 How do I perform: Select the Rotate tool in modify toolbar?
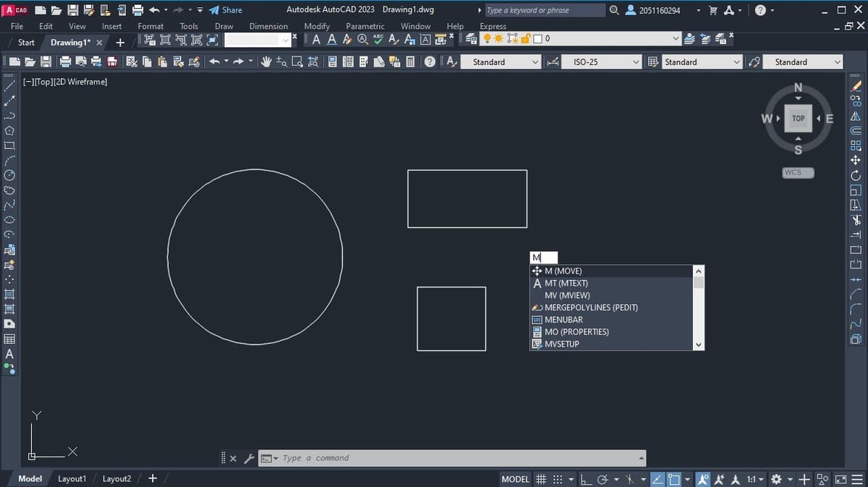point(856,175)
